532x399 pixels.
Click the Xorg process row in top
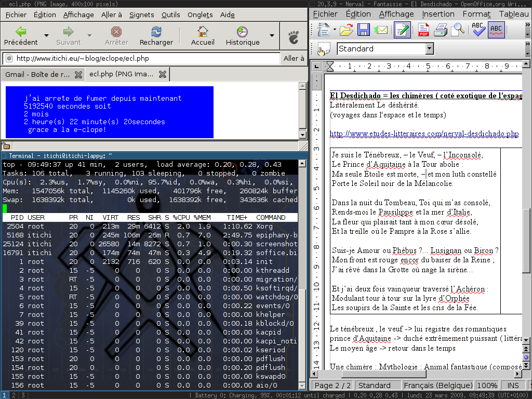[x=150, y=227]
